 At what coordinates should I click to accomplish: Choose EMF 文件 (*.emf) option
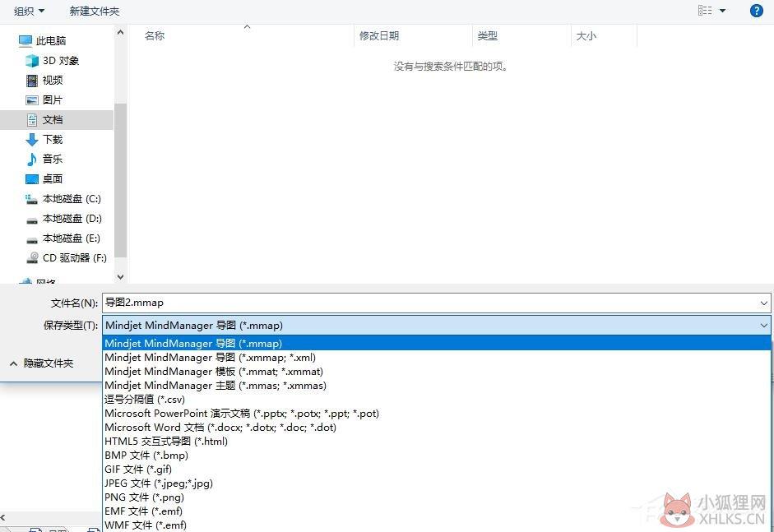(437, 511)
